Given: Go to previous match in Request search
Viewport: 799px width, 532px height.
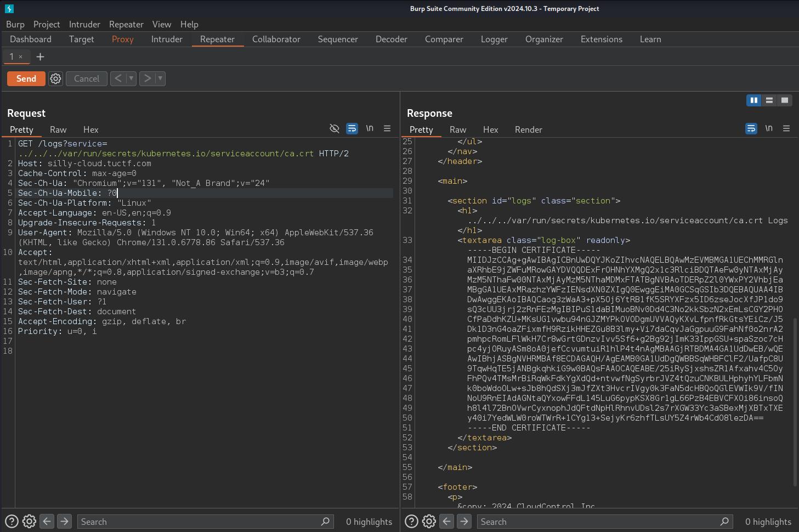Looking at the screenshot, I should click(x=47, y=522).
